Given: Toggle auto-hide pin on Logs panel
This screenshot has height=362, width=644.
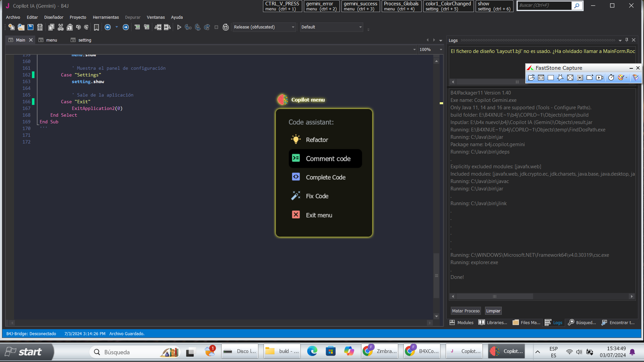Looking at the screenshot, I should pyautogui.click(x=627, y=40).
